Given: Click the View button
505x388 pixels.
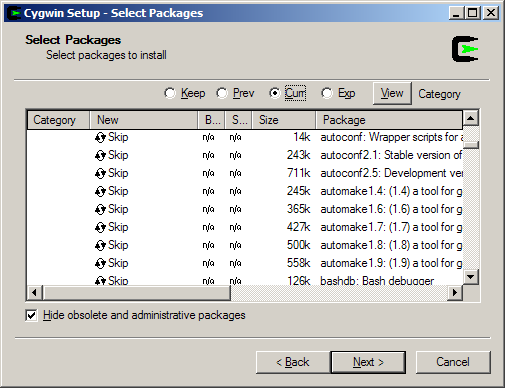Looking at the screenshot, I should [392, 93].
